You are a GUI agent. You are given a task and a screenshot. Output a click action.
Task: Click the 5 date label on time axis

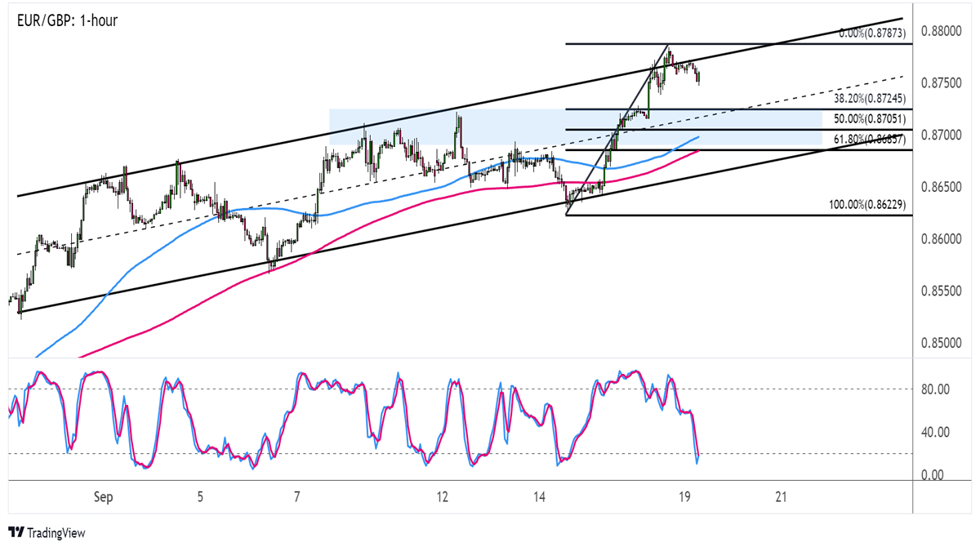click(200, 496)
